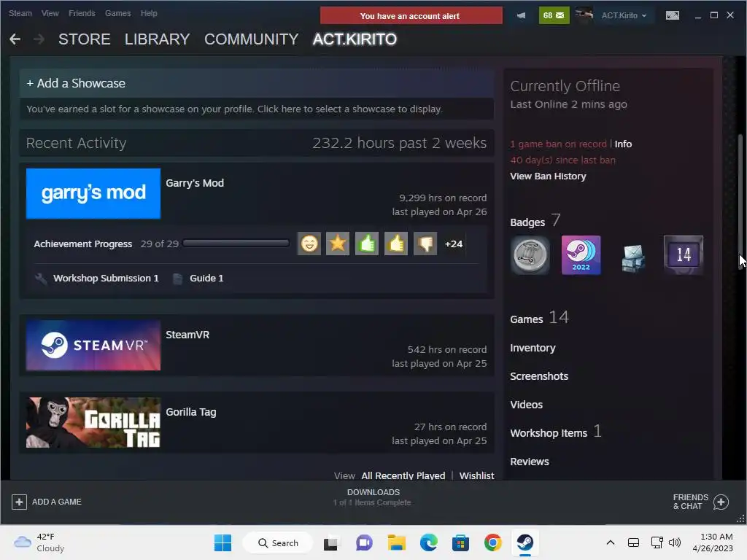This screenshot has width=747, height=560.
Task: Switch to the ACT.KIRITO profile tab
Action: coord(355,39)
